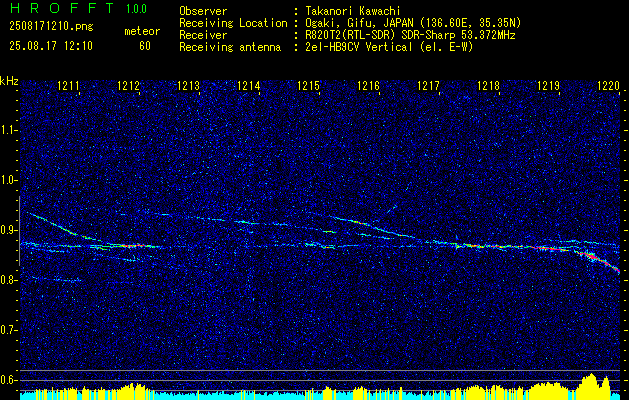Click the Observer field label
Image resolution: width=629 pixels, height=400 pixels.
203,11
